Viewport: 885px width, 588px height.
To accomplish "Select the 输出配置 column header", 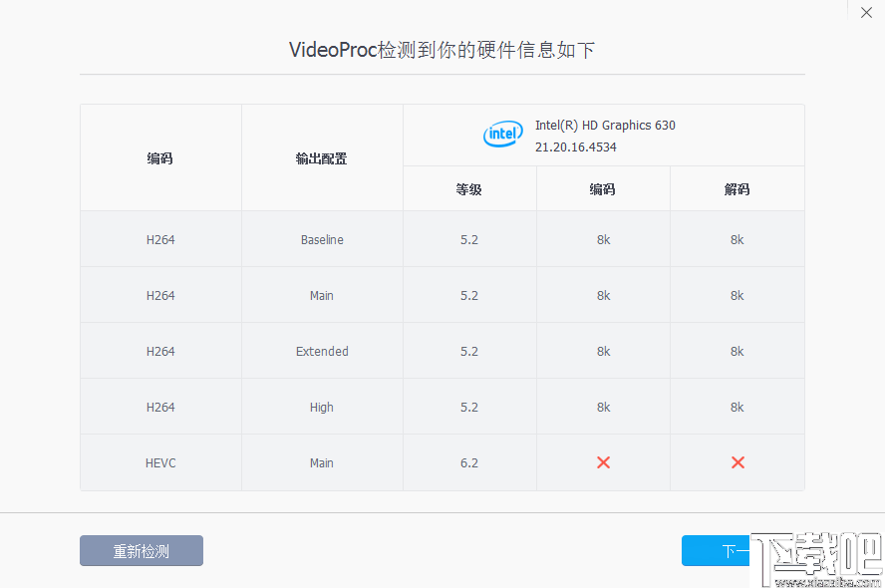I will [x=321, y=157].
